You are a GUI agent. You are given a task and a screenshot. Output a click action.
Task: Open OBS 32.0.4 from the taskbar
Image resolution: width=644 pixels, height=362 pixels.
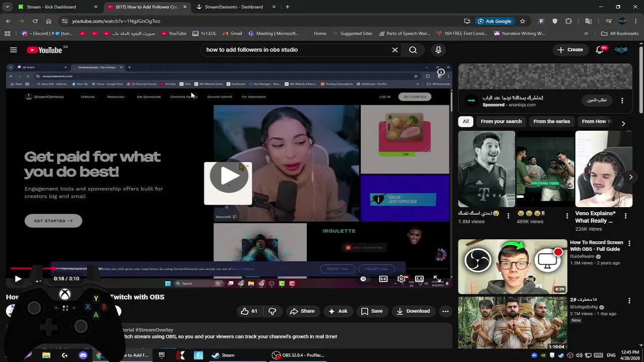298,355
